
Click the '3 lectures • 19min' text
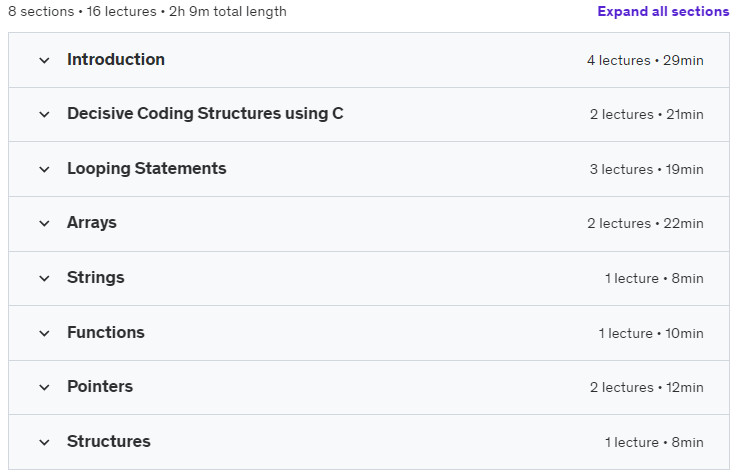646,169
